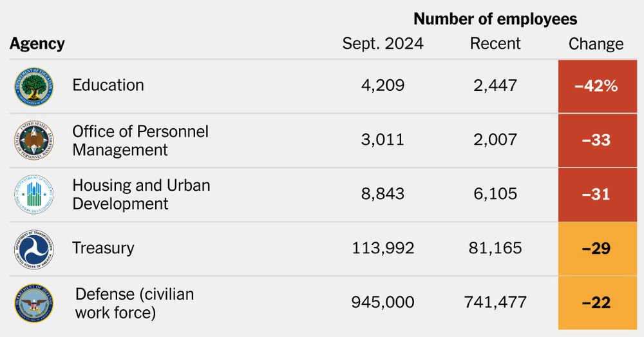
Task: Click the Department of Defense seal icon
Action: coord(35,303)
